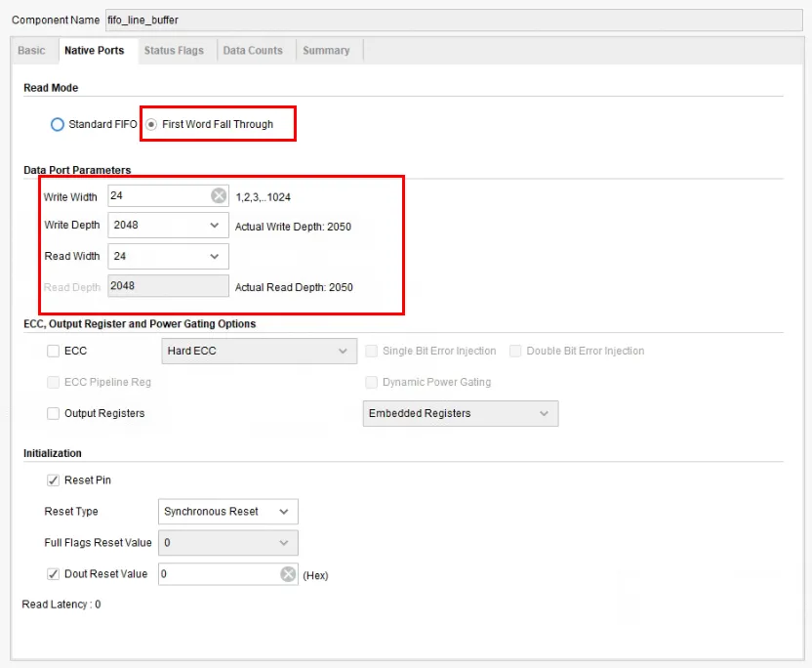Uncheck the Reset Pin checkbox

(x=53, y=480)
